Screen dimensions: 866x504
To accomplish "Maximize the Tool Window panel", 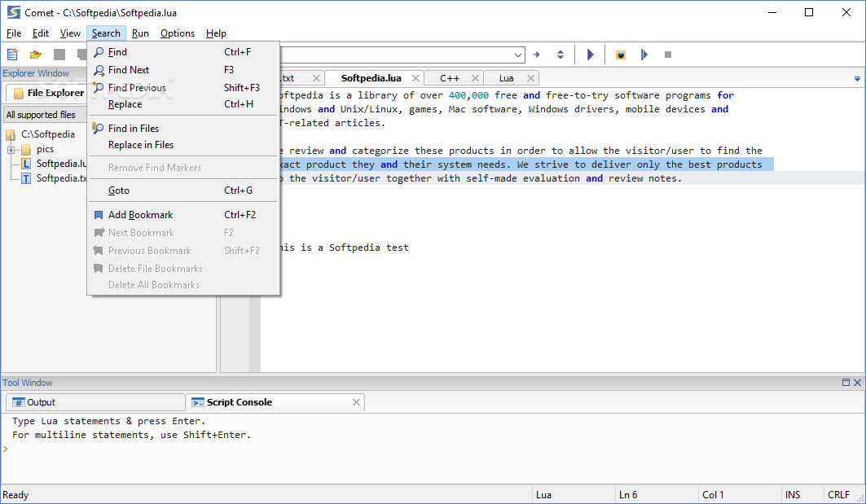I will [846, 382].
